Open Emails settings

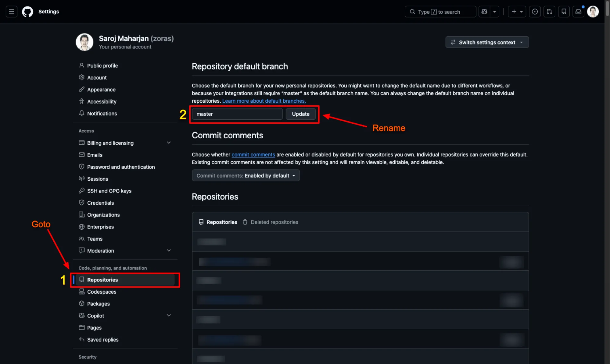coord(125,155)
